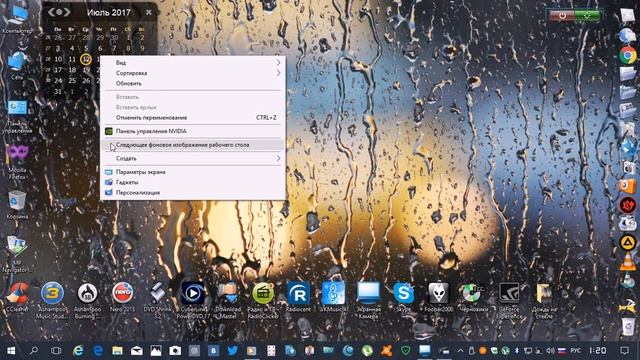Open Google Chrome in right sidebar

pyautogui.click(x=628, y=55)
